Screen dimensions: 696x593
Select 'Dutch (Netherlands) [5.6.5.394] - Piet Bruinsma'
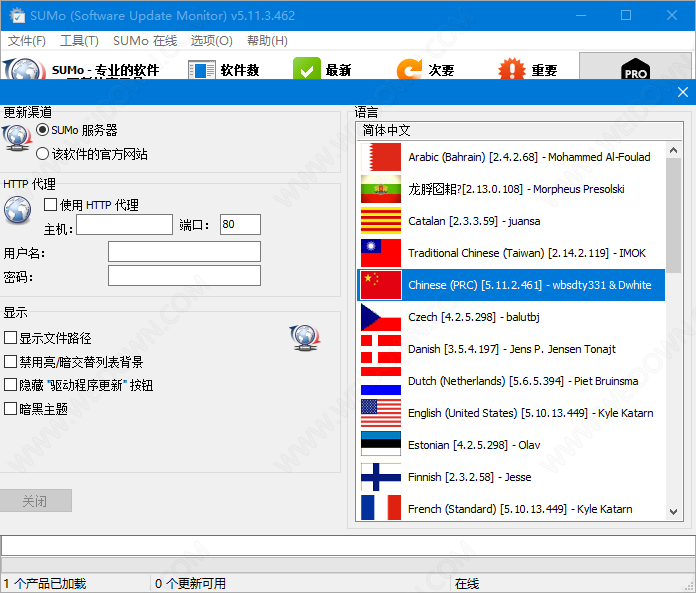click(x=511, y=381)
